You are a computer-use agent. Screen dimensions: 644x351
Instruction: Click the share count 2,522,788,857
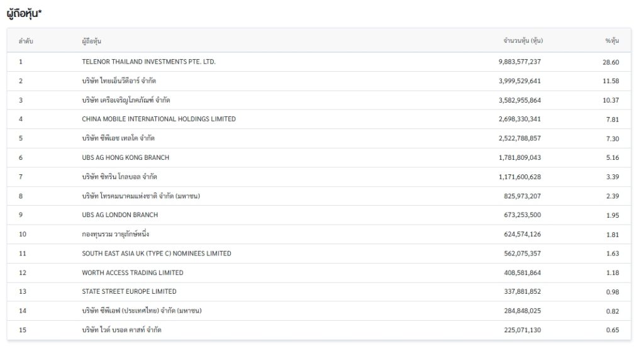[x=519, y=138]
